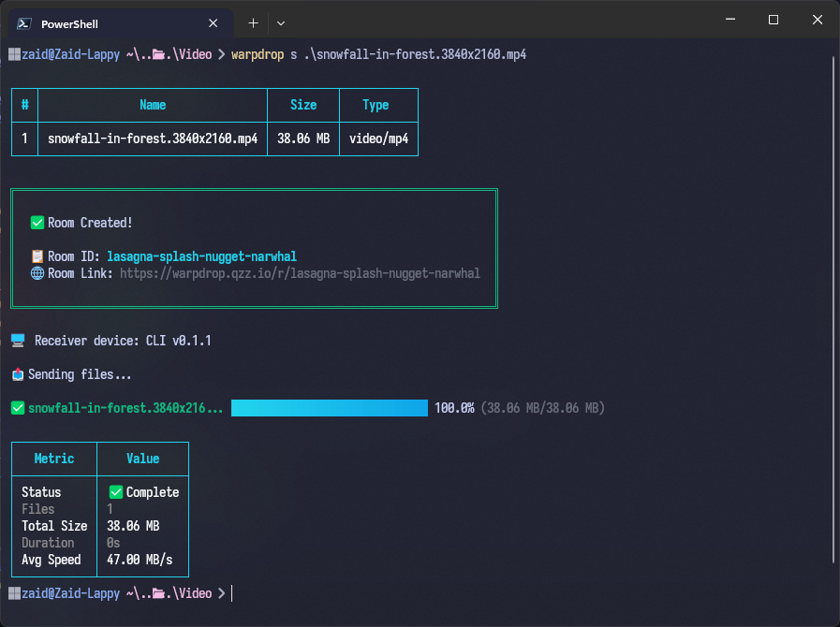Click the cursor position at the bottom prompt
This screenshot has height=627, width=840.
[231, 592]
